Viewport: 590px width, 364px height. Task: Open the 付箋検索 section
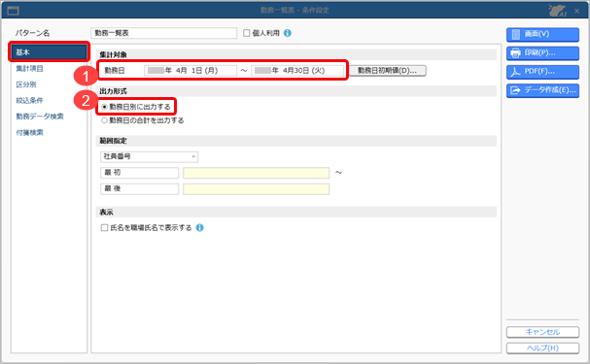[30, 133]
